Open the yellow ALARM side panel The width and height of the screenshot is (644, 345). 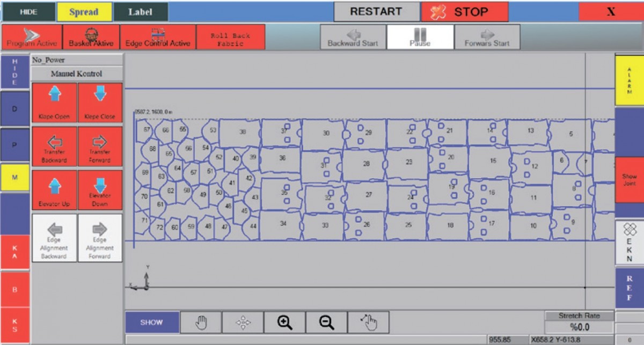tap(629, 81)
